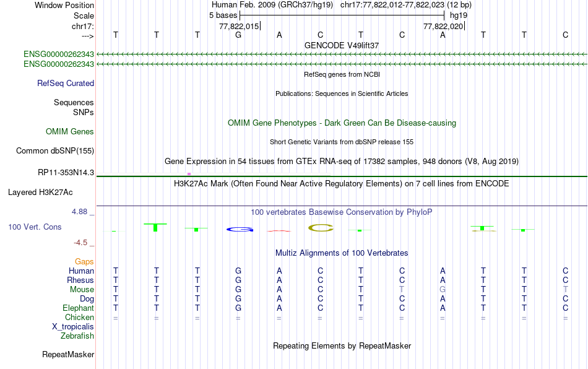Open the GENCODE V49lift37 track title

click(342, 45)
